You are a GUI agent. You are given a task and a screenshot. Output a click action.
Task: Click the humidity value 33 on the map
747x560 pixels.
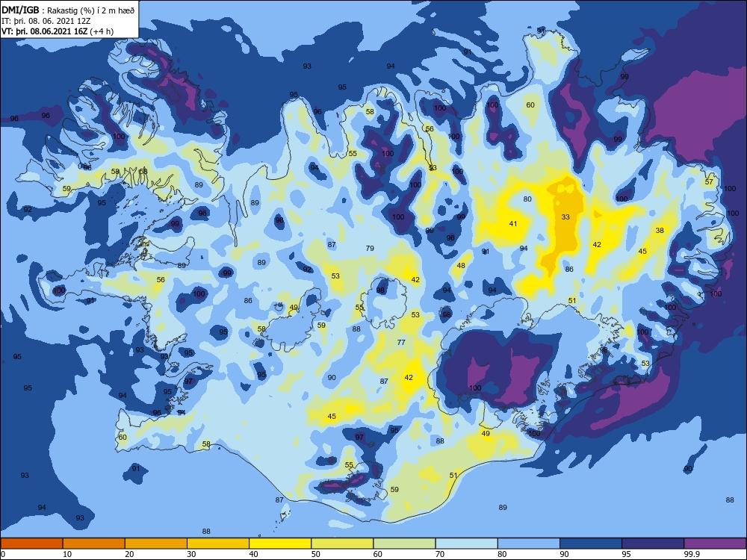[x=565, y=217]
